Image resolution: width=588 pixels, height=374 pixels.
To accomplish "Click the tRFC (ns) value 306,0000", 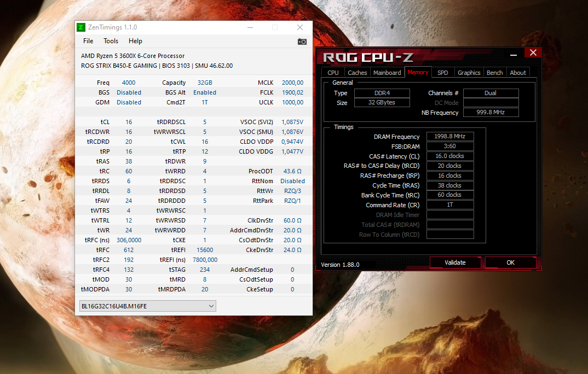I will tap(129, 240).
